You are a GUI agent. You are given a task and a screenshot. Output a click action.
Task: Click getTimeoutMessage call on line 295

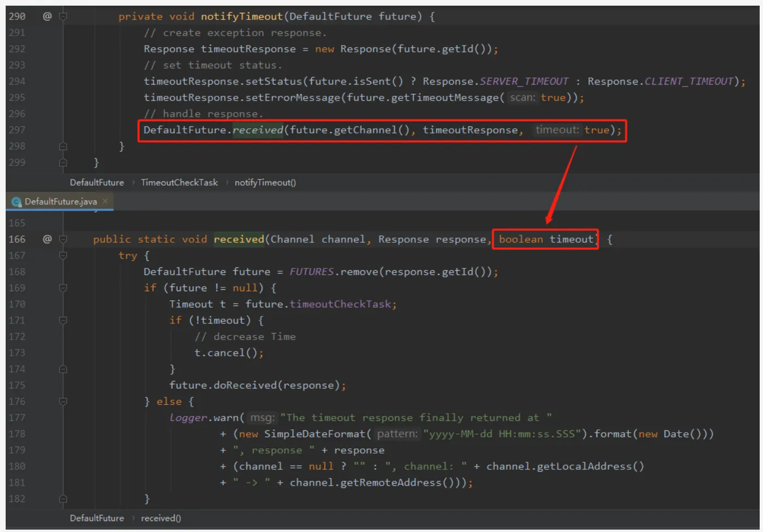pyautogui.click(x=445, y=98)
